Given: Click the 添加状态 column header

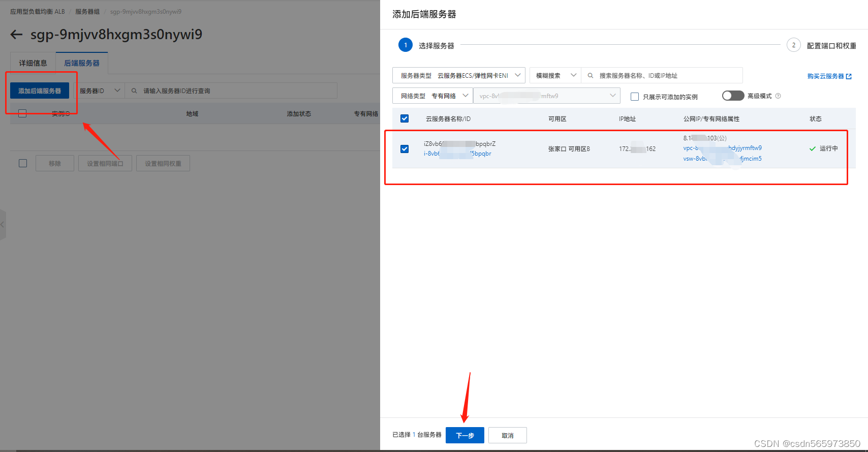Looking at the screenshot, I should (x=299, y=113).
